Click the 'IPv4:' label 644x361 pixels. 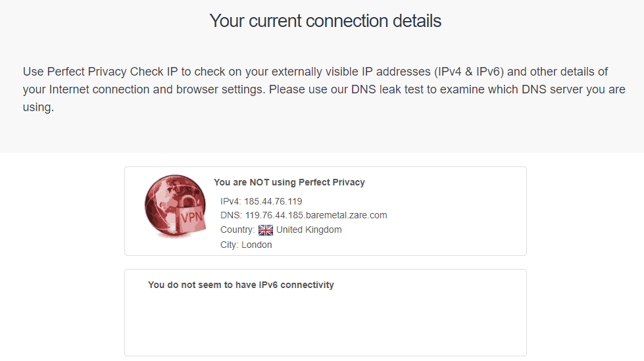click(230, 201)
